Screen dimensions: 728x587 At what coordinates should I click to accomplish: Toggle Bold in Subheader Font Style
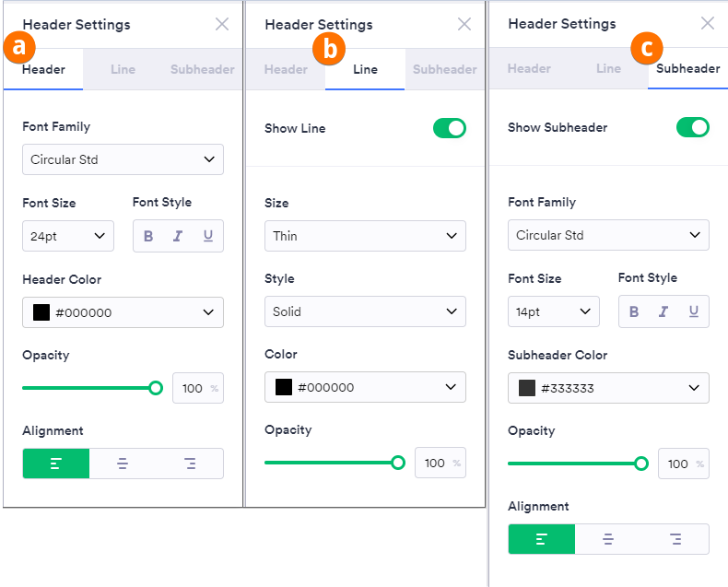[x=634, y=311]
